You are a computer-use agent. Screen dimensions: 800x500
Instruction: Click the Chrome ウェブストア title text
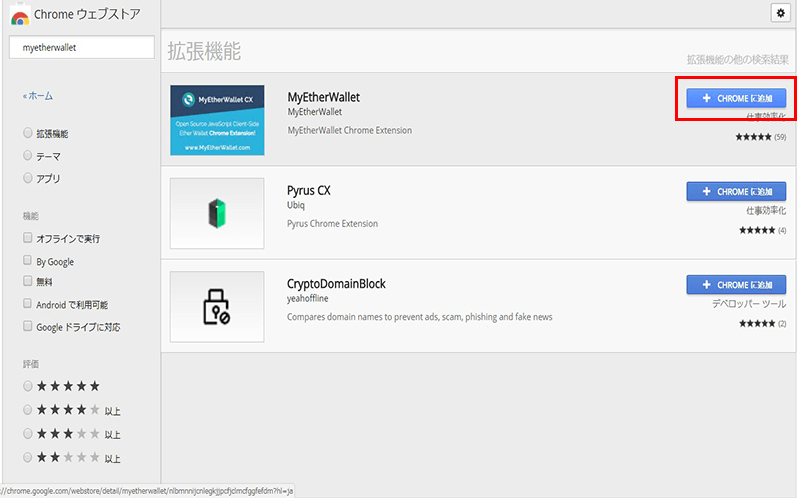tap(87, 15)
